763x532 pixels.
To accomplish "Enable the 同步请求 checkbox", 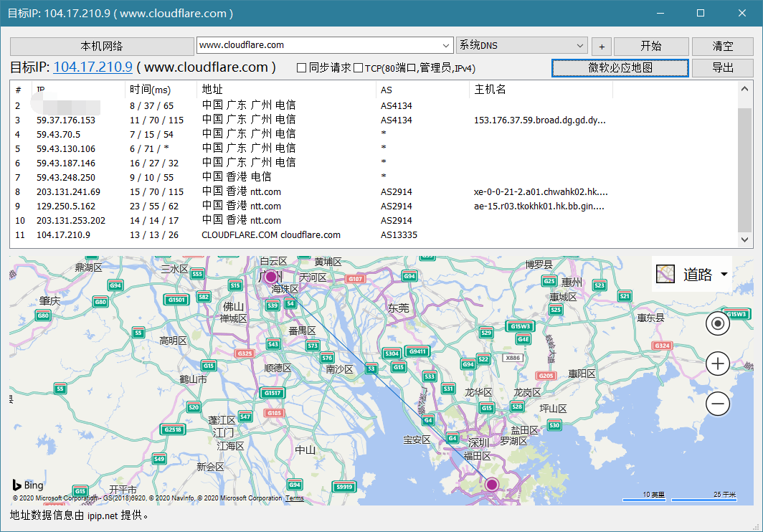I will point(302,68).
